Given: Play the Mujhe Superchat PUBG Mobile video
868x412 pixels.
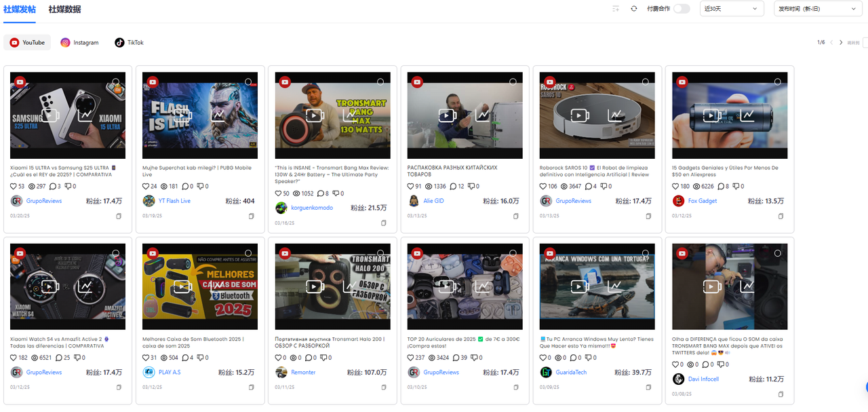Looking at the screenshot, I should click(x=182, y=115).
